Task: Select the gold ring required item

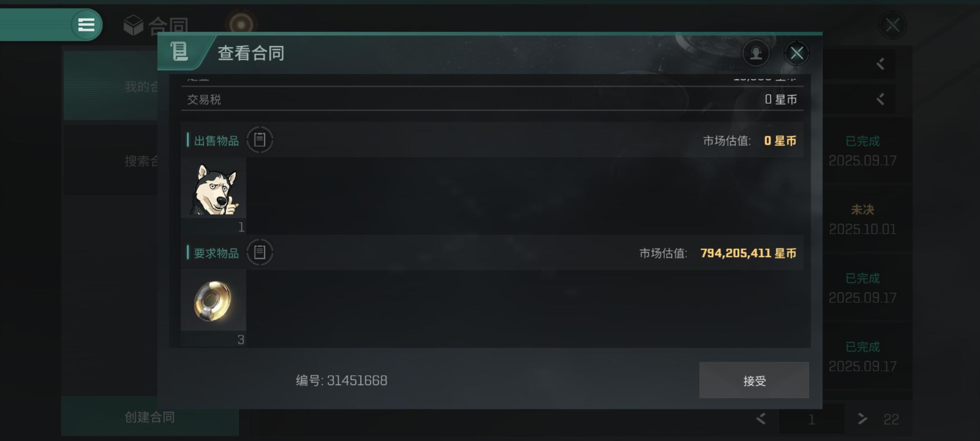Action: click(214, 301)
